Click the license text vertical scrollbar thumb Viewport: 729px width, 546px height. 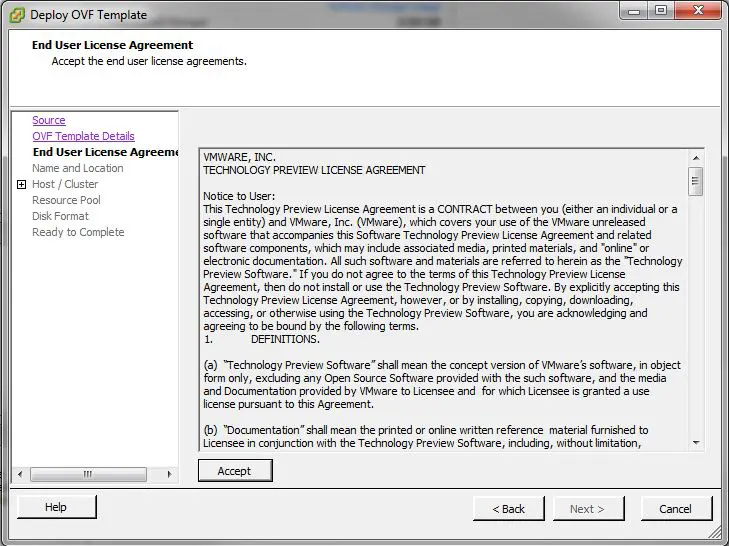[x=696, y=181]
